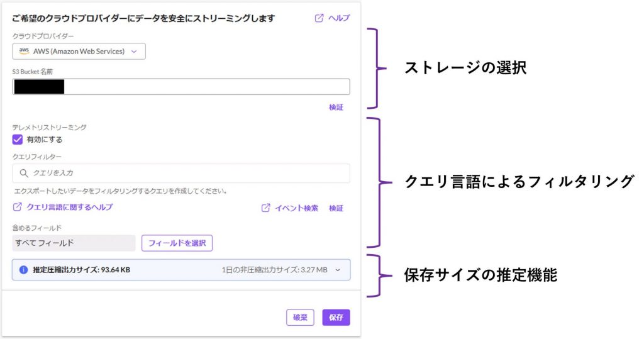Focus the S3 Bucket 名前 input field
This screenshot has height=339, width=644.
208,87
